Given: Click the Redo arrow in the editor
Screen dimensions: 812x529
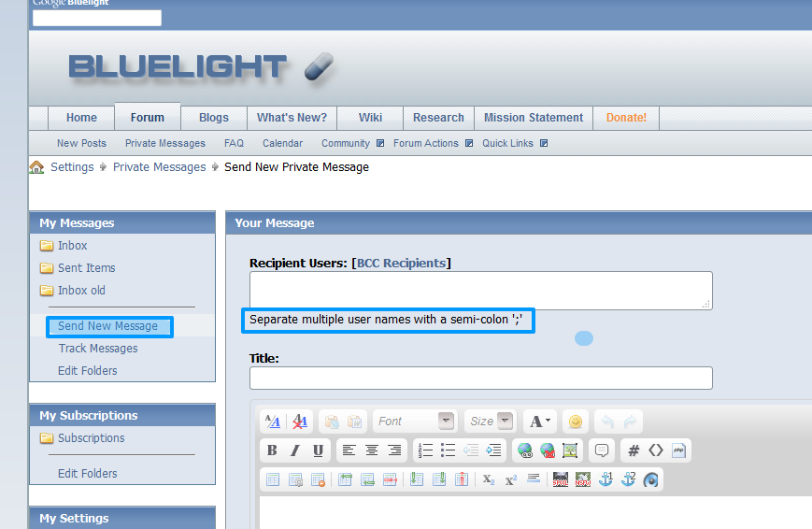Looking at the screenshot, I should [630, 422].
